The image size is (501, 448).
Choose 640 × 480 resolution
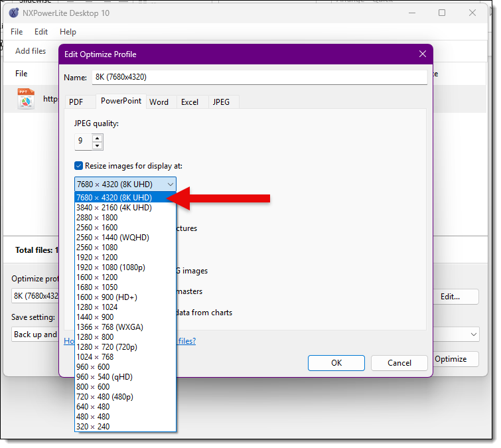coord(125,407)
